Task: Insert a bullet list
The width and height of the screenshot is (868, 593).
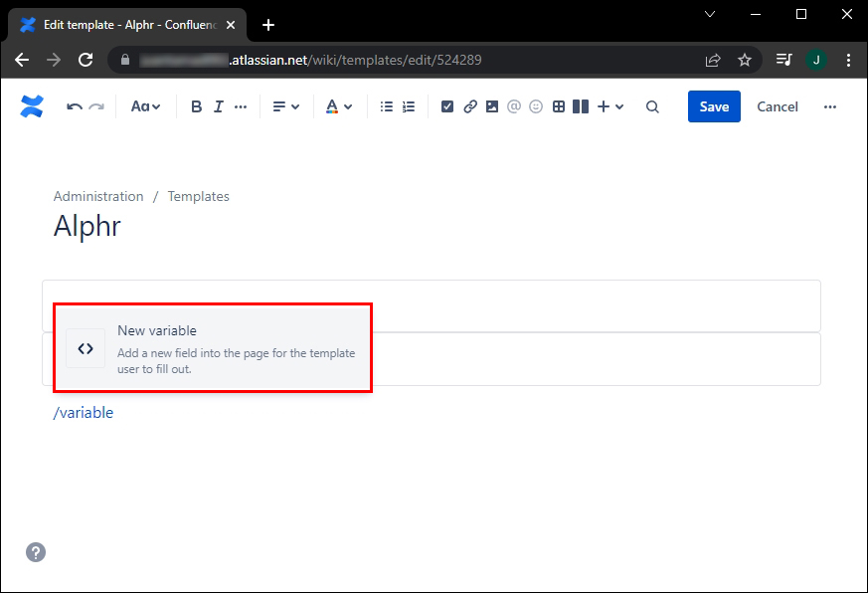Action: pos(387,106)
